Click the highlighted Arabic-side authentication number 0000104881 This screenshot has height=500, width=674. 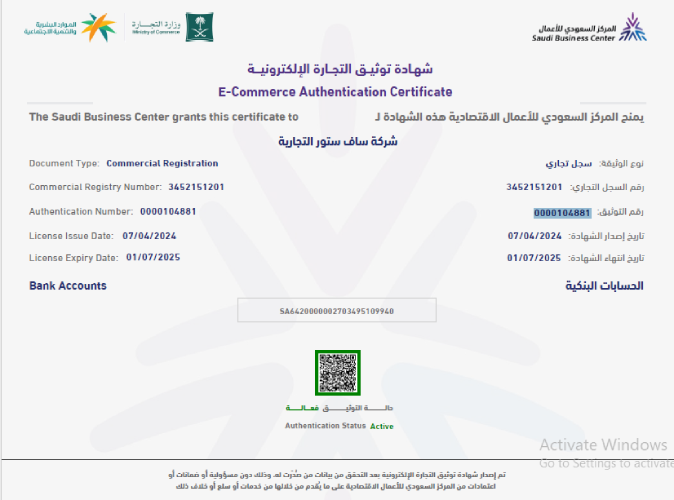[x=562, y=213]
